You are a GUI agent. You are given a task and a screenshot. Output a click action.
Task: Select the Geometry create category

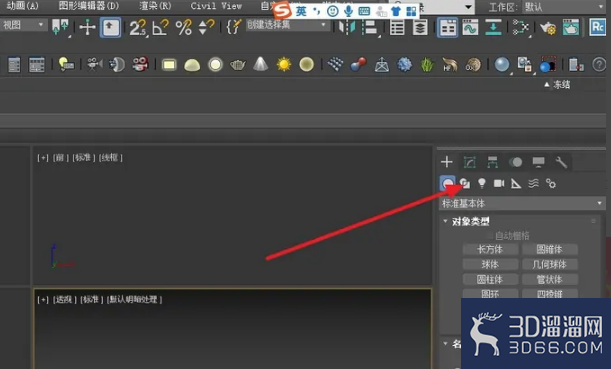[x=448, y=183]
